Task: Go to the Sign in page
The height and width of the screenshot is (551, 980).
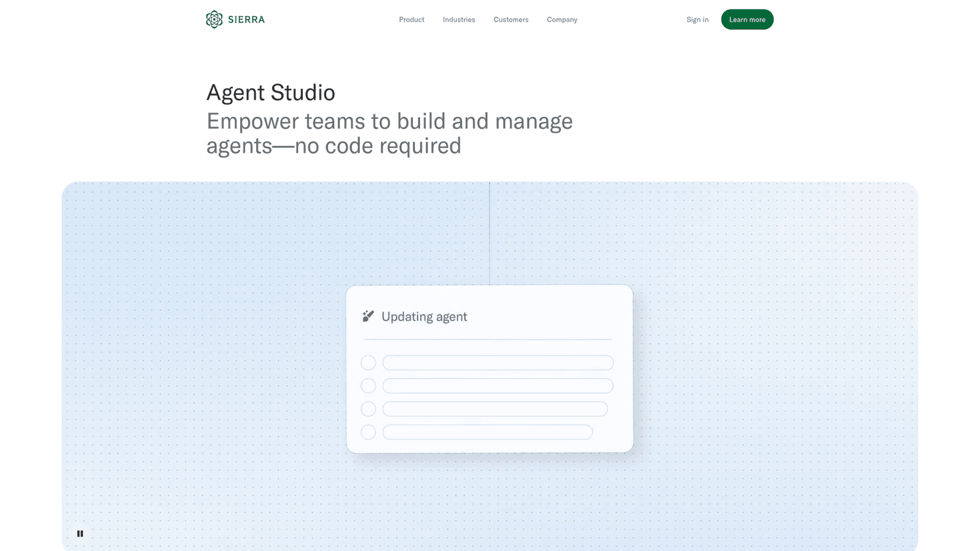Action: (x=697, y=20)
